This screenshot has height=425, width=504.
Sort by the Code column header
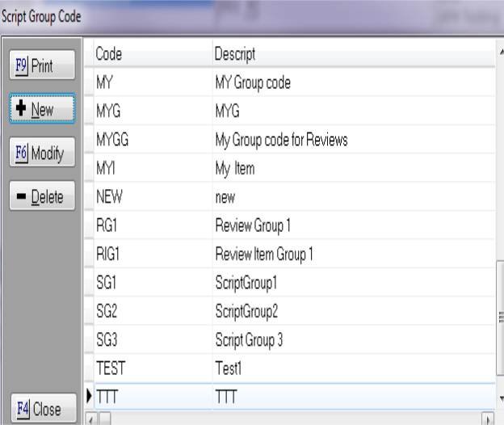coord(150,54)
